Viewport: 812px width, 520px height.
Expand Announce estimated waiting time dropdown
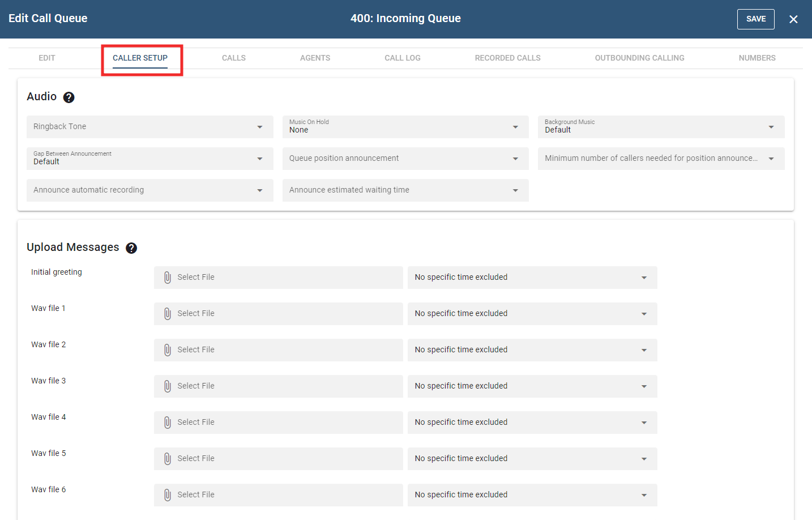point(405,190)
